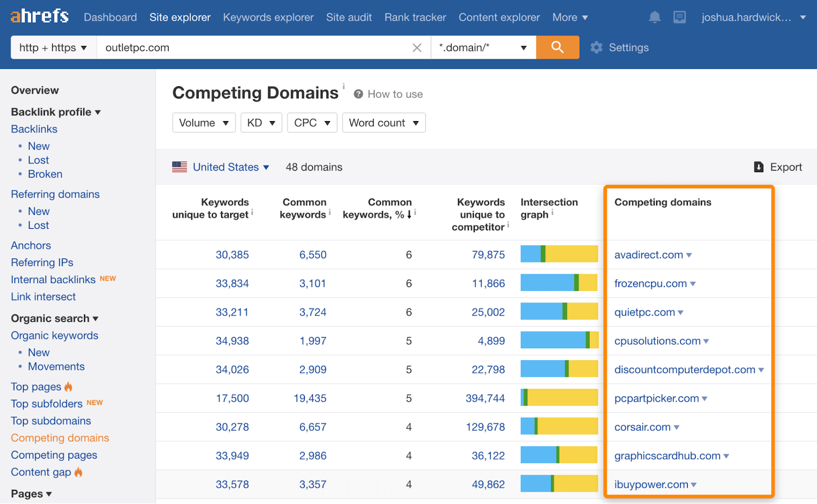Screen dimensions: 817x504
Task: Open the joshua.hardwick account menu
Action: (x=754, y=17)
